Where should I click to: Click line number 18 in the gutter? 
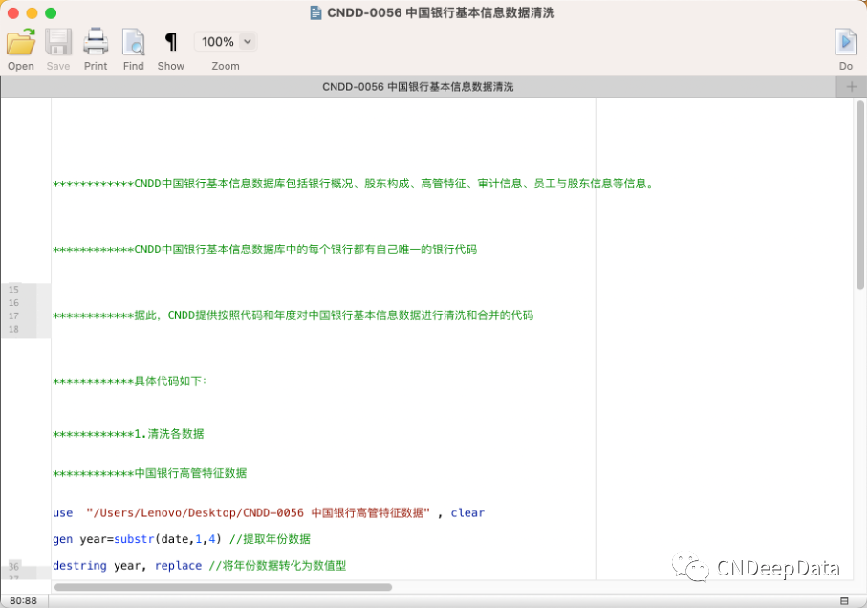point(13,330)
